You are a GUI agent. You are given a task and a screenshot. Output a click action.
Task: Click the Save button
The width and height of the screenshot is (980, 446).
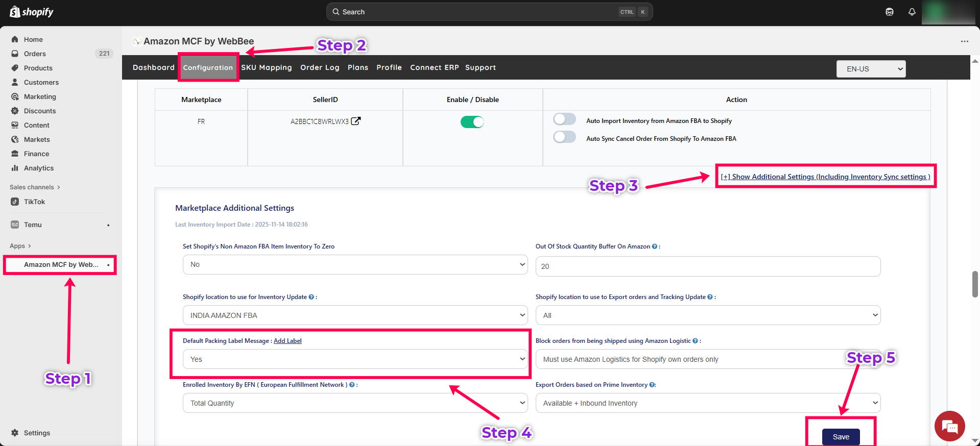point(841,437)
